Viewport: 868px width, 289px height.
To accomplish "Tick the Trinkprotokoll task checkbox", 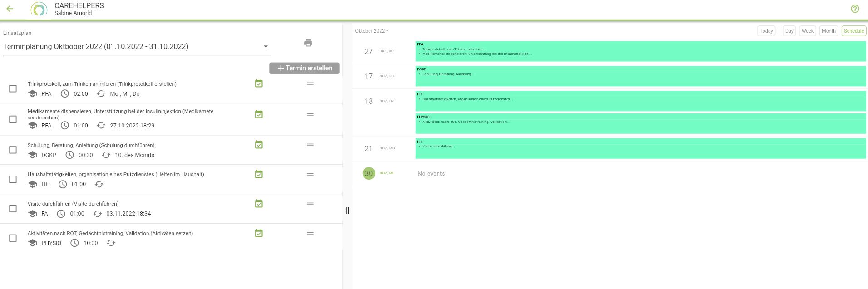I will point(13,88).
